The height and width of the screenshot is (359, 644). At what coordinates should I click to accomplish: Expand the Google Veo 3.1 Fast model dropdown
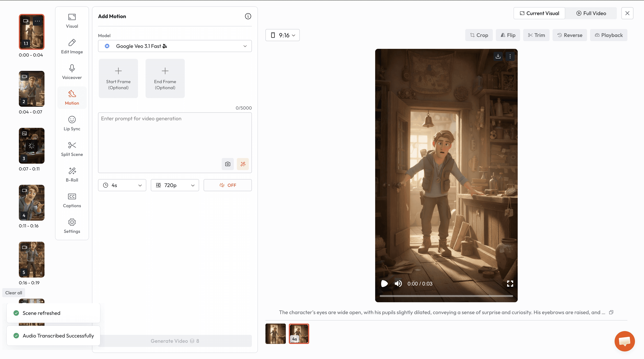[x=175, y=46]
